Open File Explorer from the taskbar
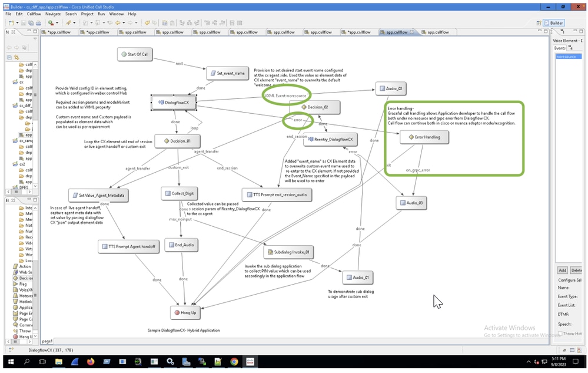The image size is (588, 373). click(58, 362)
